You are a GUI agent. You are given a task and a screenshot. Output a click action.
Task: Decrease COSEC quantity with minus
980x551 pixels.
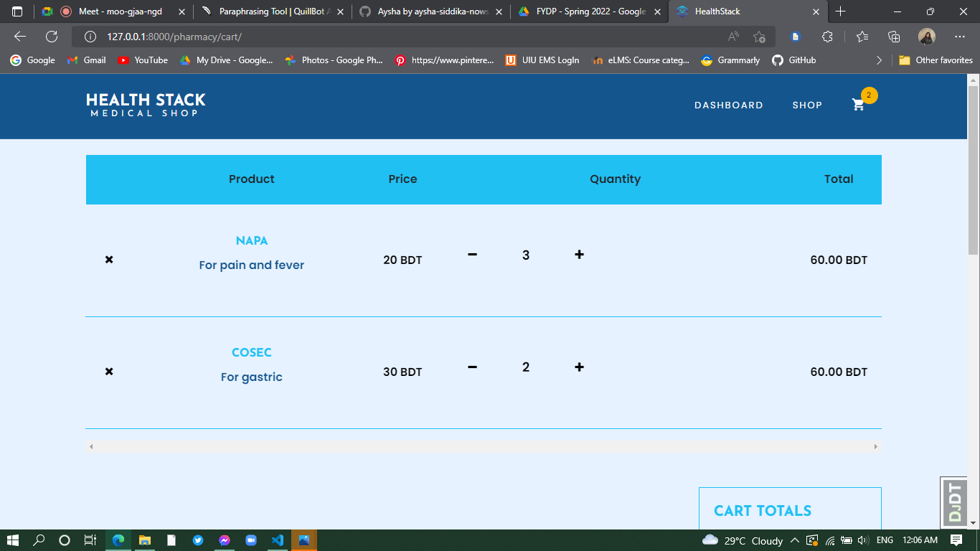[x=472, y=367]
